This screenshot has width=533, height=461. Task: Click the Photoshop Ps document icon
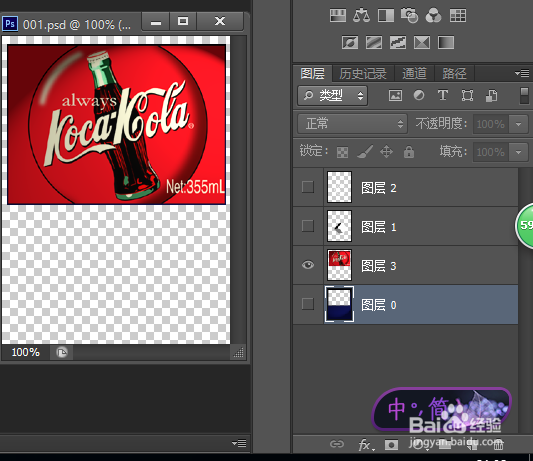(x=10, y=24)
